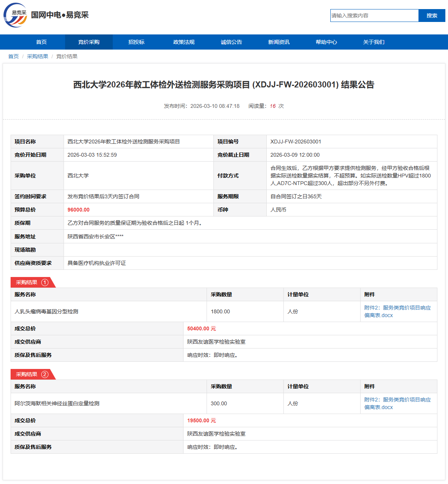
Task: Click the 竞价结果 breadcrumb item
Action: click(67, 56)
